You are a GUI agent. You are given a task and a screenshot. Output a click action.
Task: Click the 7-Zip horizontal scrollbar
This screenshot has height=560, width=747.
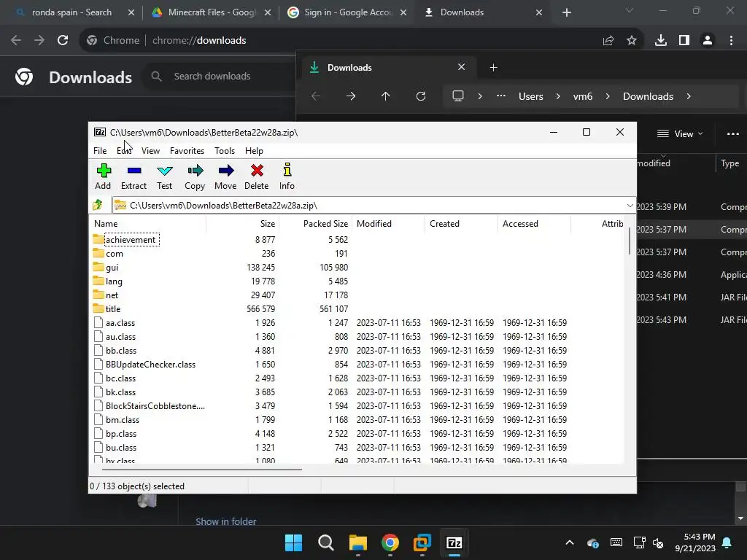[202, 469]
